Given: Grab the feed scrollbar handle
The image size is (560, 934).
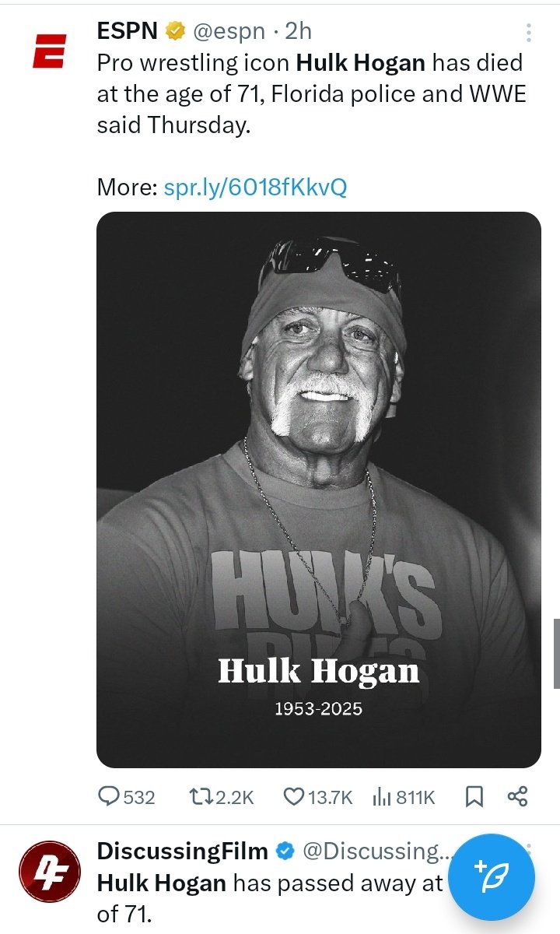Looking at the screenshot, I should tap(556, 654).
